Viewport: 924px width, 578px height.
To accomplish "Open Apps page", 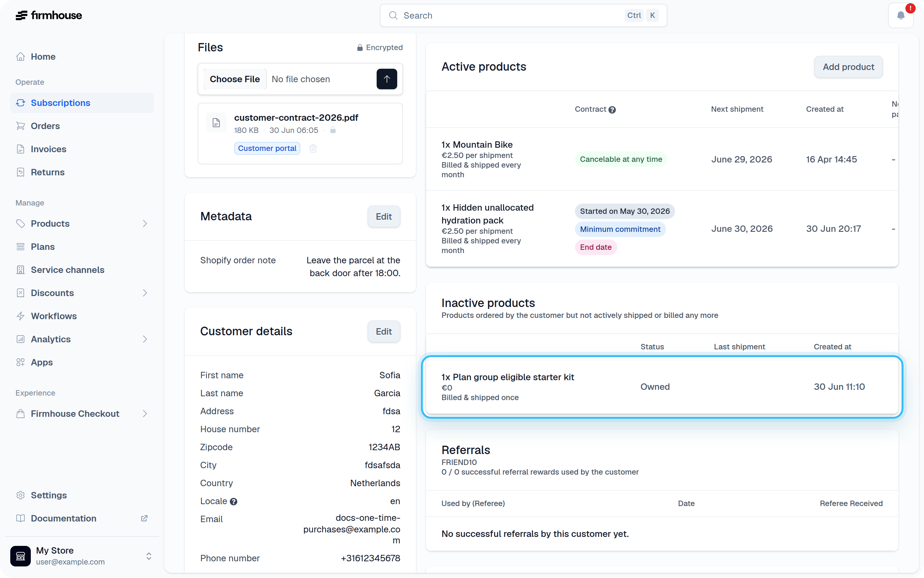I will point(82,363).
